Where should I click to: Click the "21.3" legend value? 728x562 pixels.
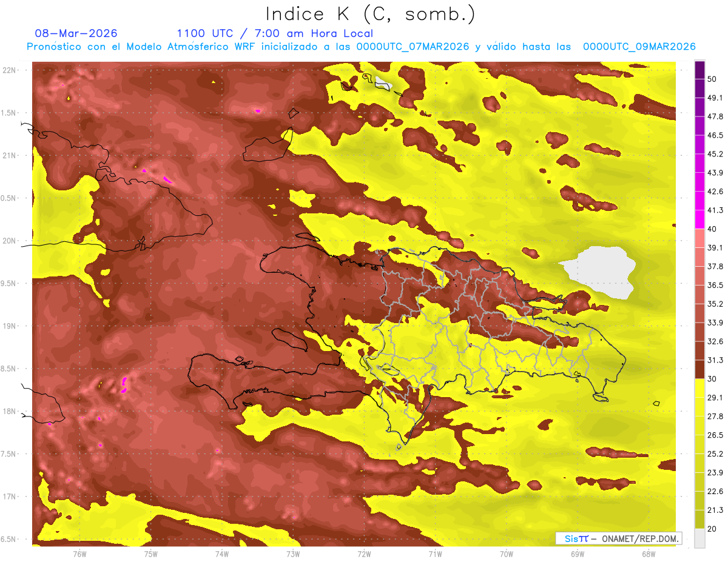[x=715, y=510]
